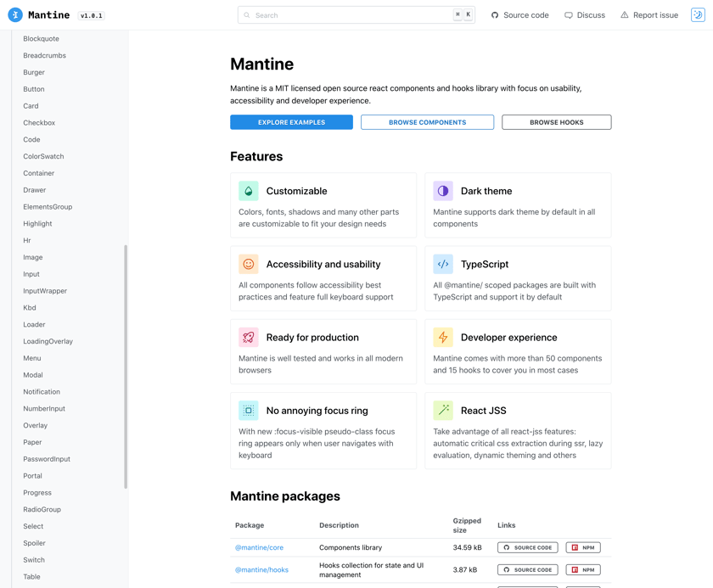Click the Customizable droplet icon
Viewport: 713px width, 588px height.
coord(248,191)
